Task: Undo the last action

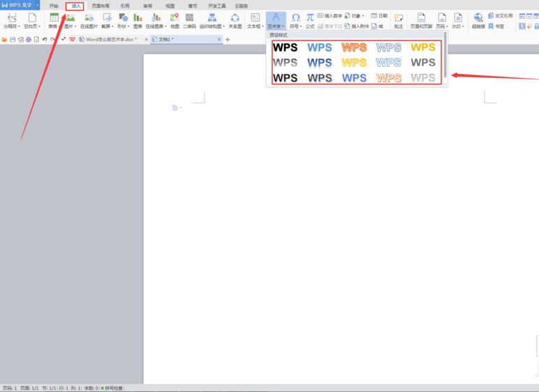Action: click(x=45, y=40)
